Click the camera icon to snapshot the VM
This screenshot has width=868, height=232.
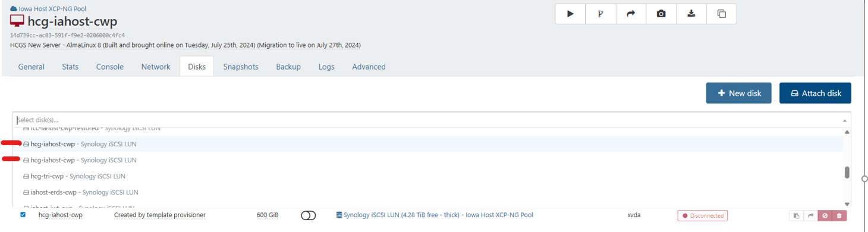[x=661, y=14]
